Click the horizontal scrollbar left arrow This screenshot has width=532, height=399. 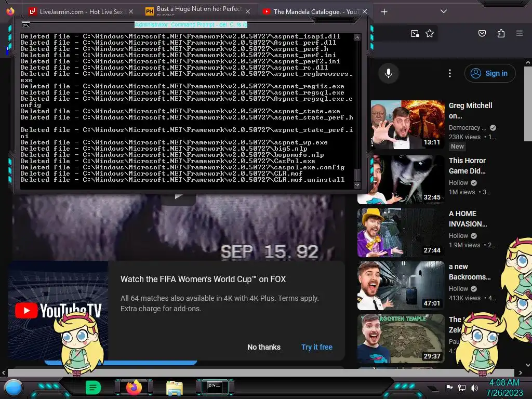point(4,373)
